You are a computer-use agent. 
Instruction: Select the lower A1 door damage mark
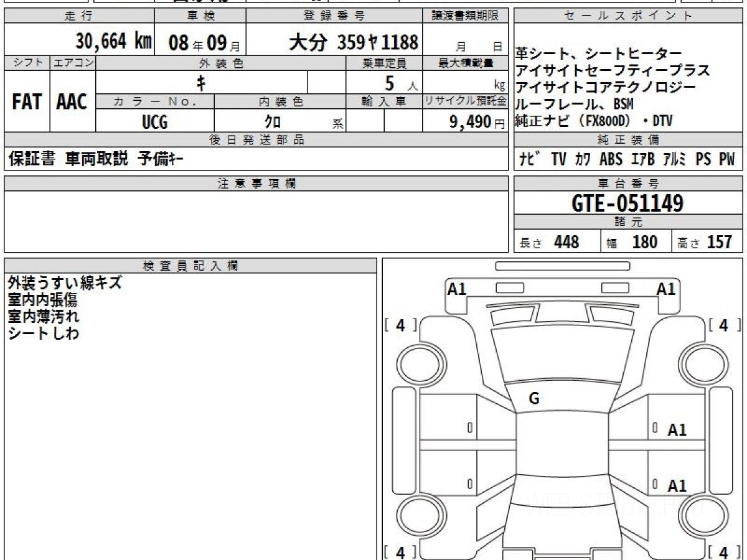tap(677, 485)
